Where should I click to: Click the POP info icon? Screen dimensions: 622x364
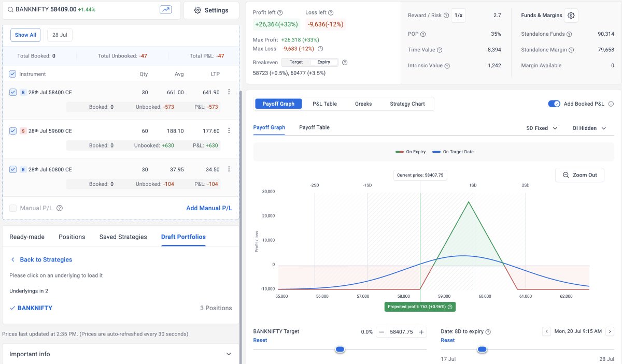(423, 34)
